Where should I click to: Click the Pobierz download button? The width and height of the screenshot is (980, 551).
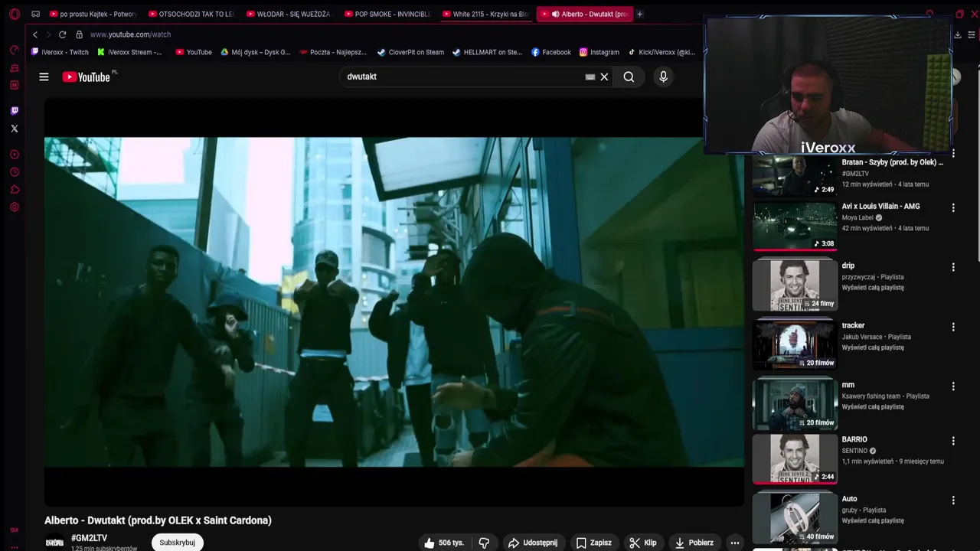[694, 543]
